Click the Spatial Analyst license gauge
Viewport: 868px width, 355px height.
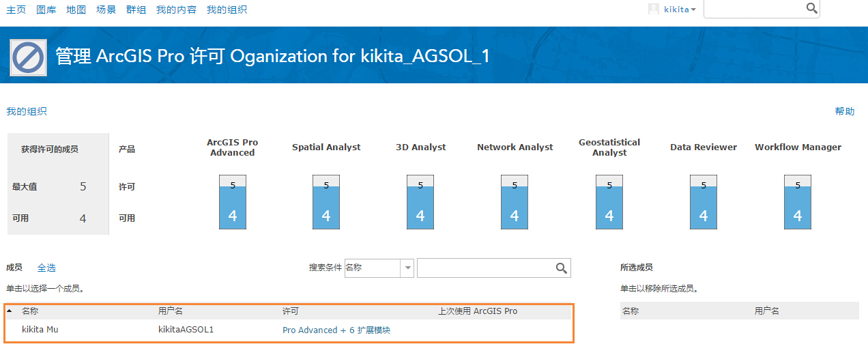pos(326,201)
